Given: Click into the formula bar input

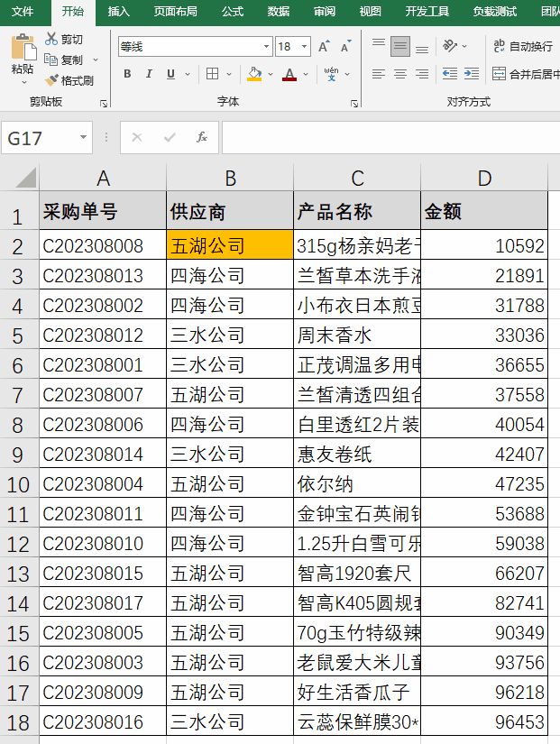Looking at the screenshot, I should pyautogui.click(x=391, y=138).
